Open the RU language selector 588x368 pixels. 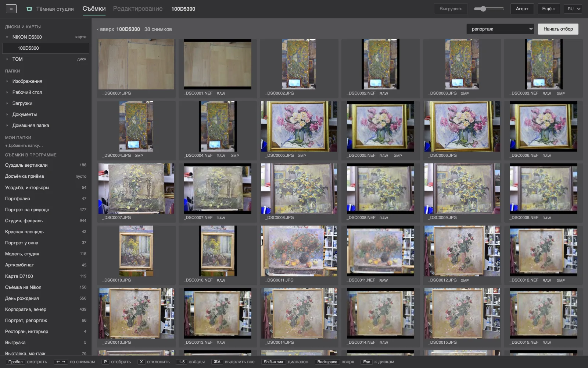pos(573,9)
